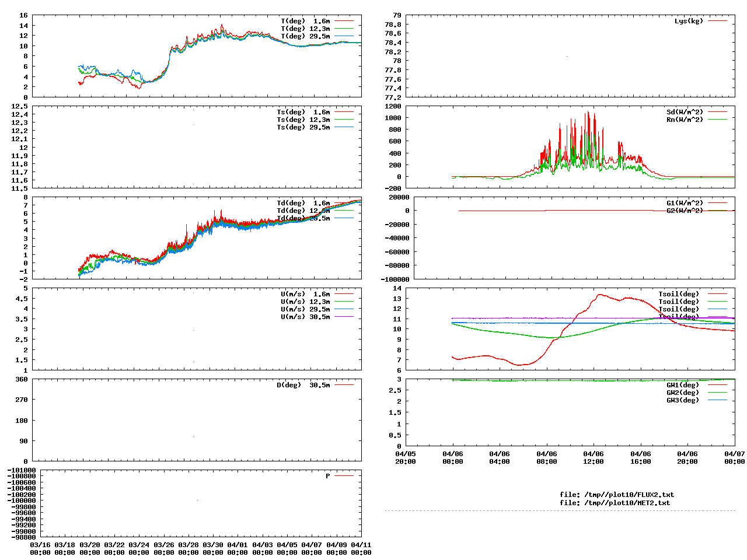Image resolution: width=747 pixels, height=560 pixels.
Task: Click the U(m/s) 30.5m legend label
Action: point(305,317)
